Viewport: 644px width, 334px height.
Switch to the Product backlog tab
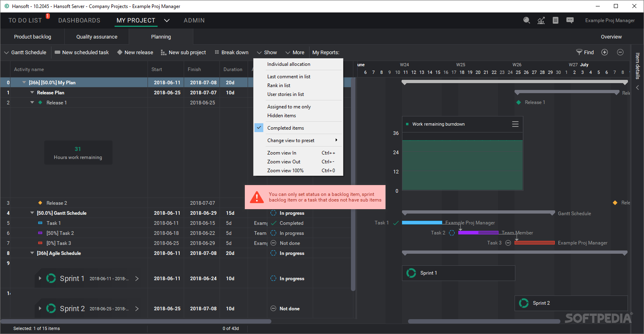[33, 37]
